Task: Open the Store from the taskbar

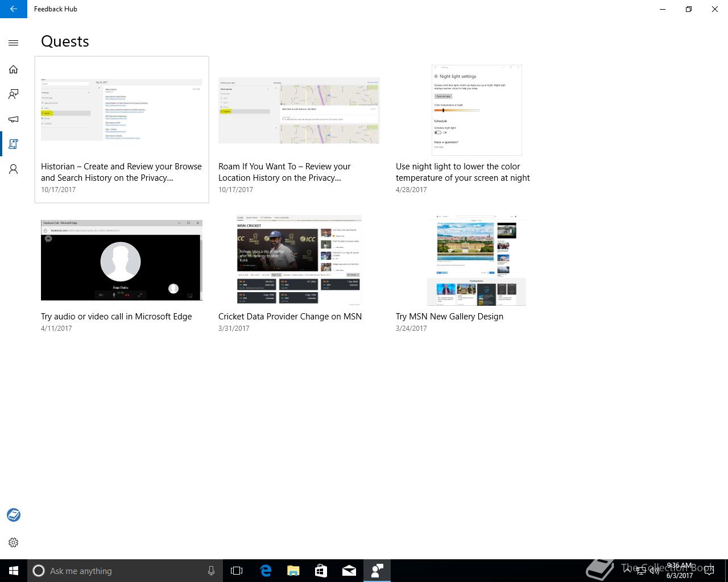Action: pos(321,571)
